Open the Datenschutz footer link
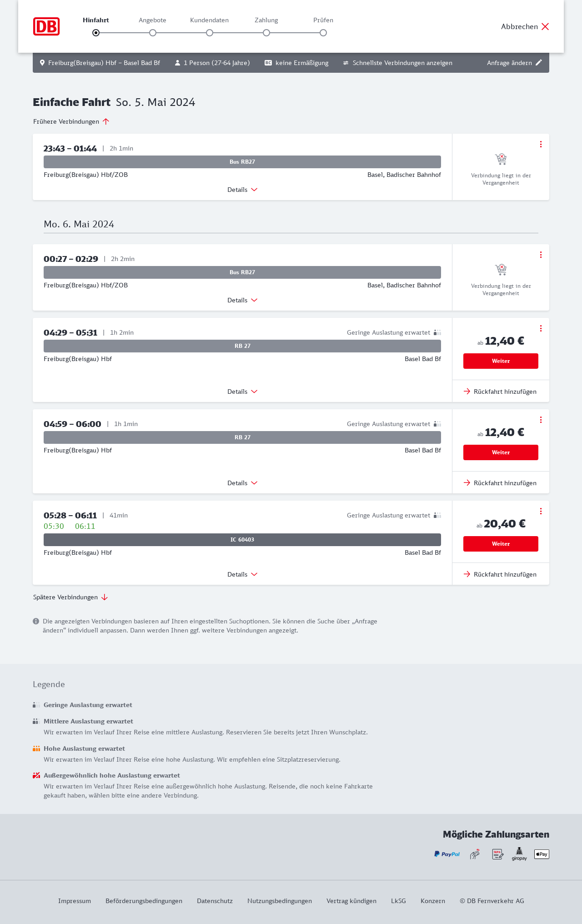Screen dimensions: 582x924 pyautogui.click(x=215, y=901)
